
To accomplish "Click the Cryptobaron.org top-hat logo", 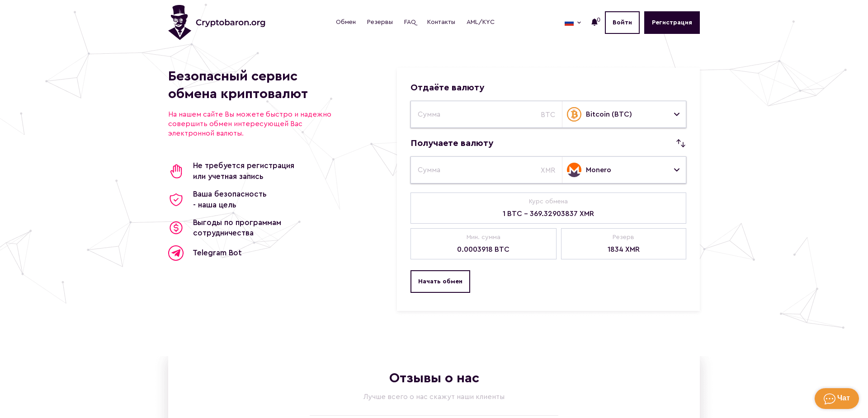I will tap(179, 22).
